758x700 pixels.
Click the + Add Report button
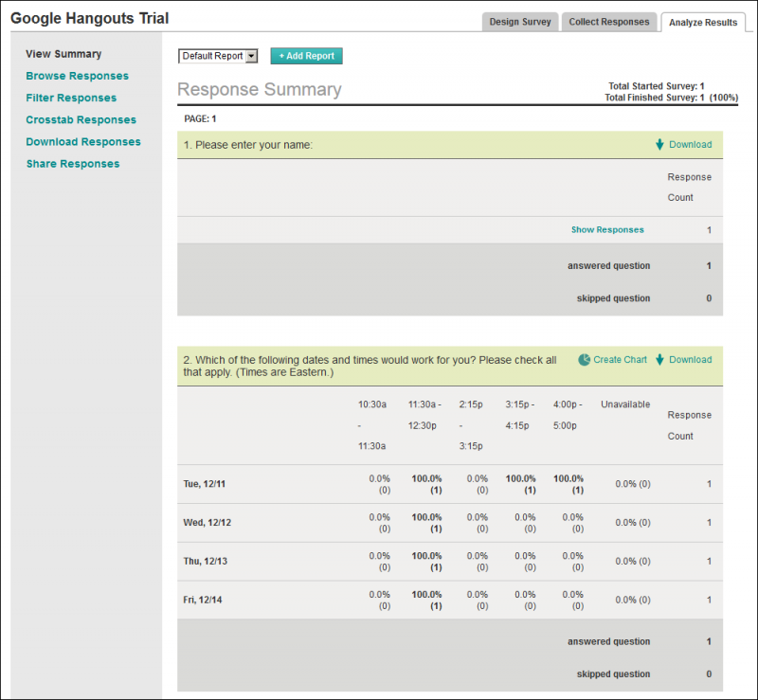pos(306,56)
